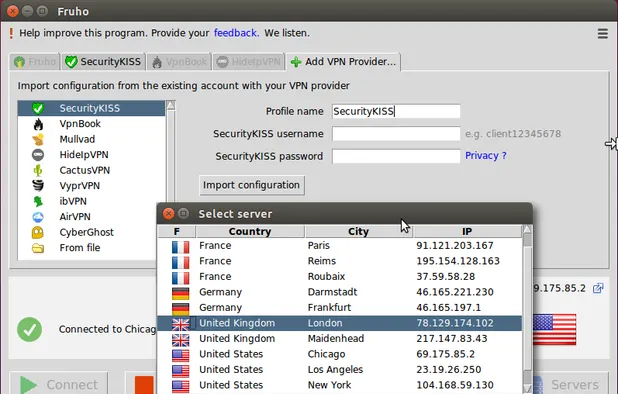This screenshot has width=618, height=394.
Task: Select the Maidenhead server row
Action: [339, 338]
